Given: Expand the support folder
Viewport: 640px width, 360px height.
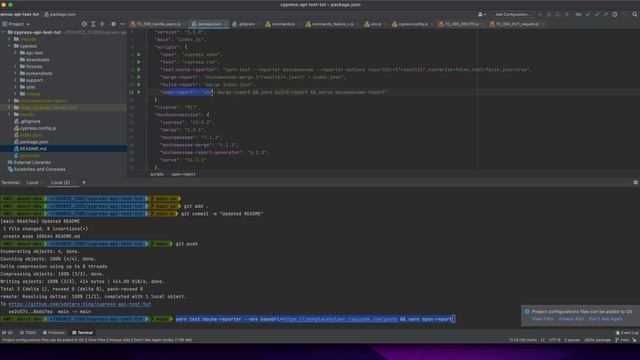Looking at the screenshot, I should click(16, 80).
